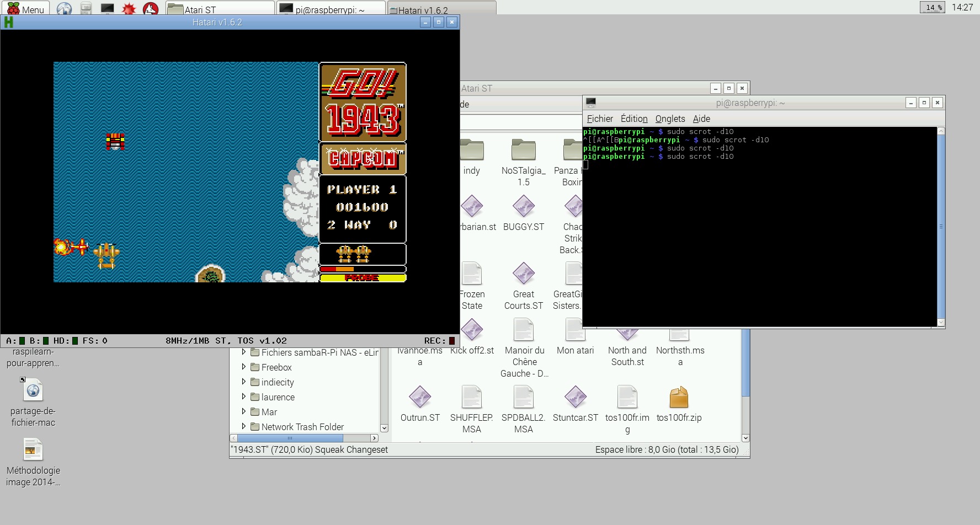Expand the Fichiers sambaR-Pi NAS tree node

point(244,352)
